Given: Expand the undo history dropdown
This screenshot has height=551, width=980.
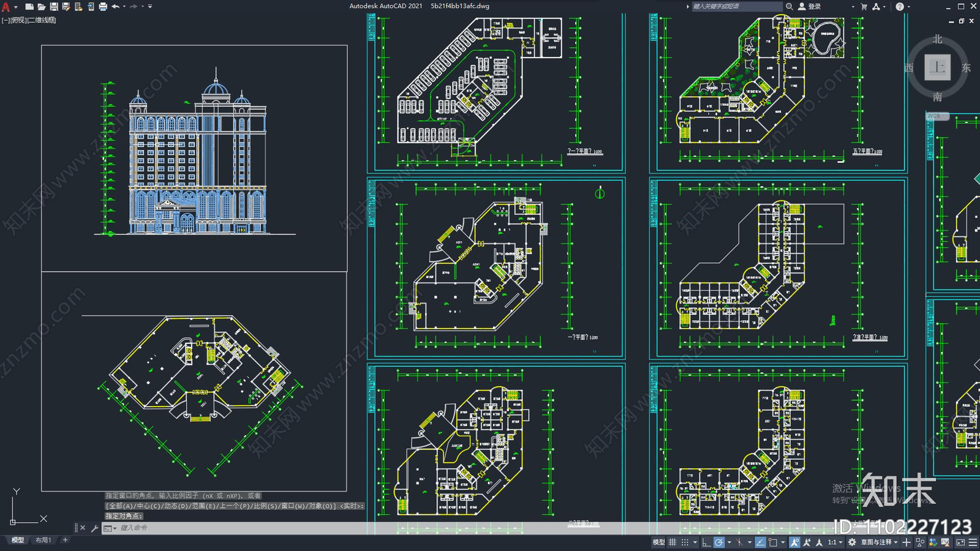Looking at the screenshot, I should pos(124,7).
